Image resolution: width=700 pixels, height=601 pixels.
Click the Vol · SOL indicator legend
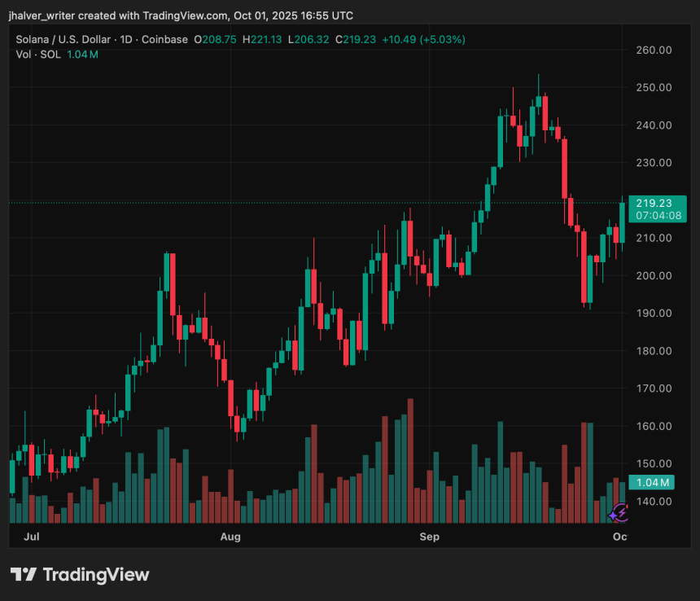pos(36,54)
